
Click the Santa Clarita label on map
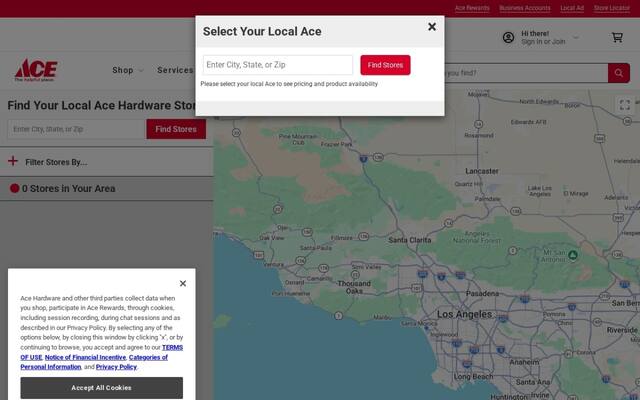click(x=409, y=240)
